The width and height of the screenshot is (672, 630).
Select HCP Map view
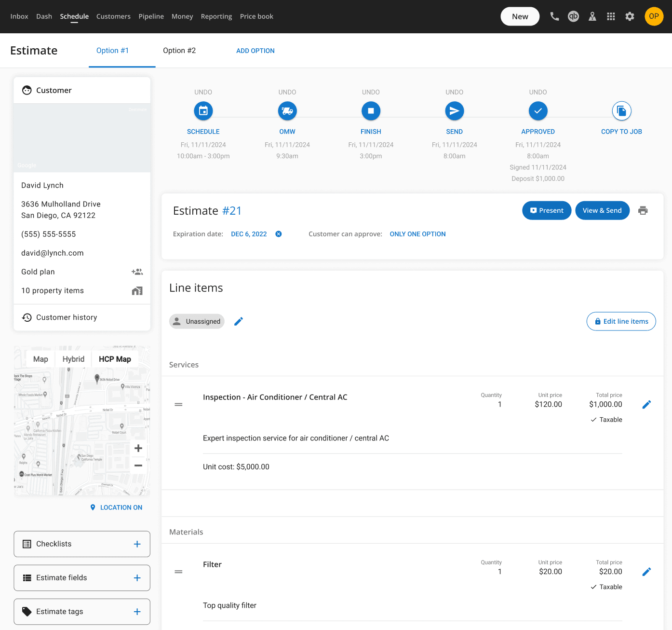click(115, 359)
